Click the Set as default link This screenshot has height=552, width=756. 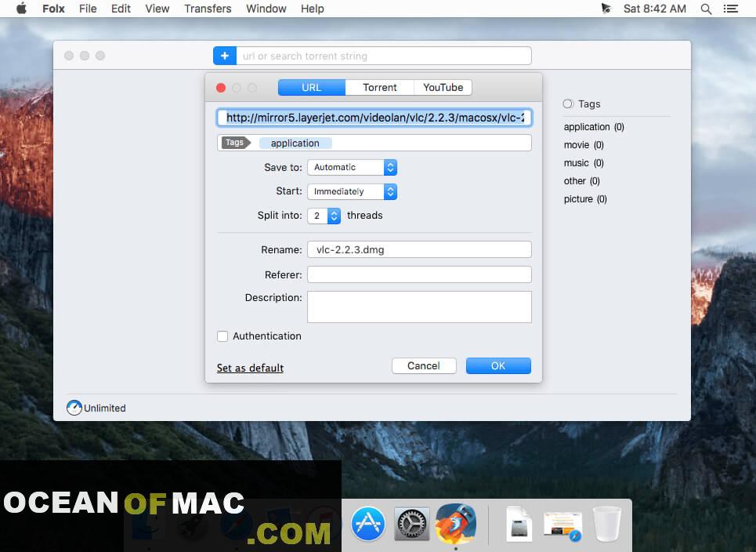tap(250, 369)
